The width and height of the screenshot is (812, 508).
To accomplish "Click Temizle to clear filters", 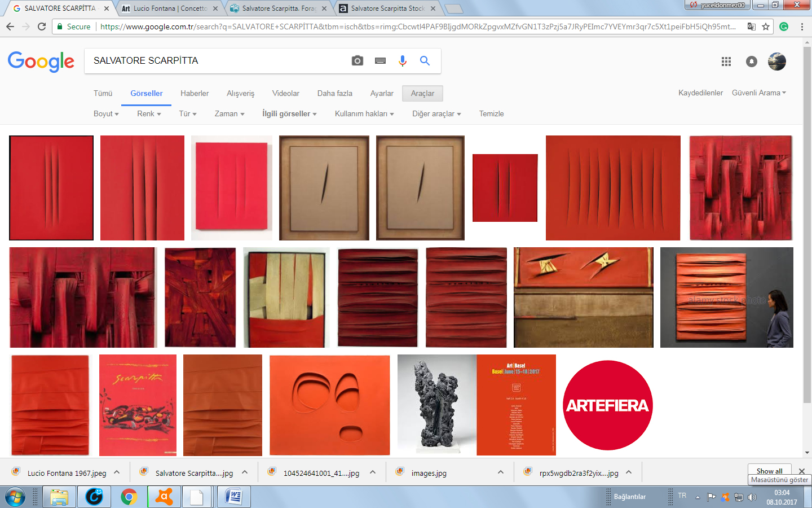I will [x=491, y=113].
